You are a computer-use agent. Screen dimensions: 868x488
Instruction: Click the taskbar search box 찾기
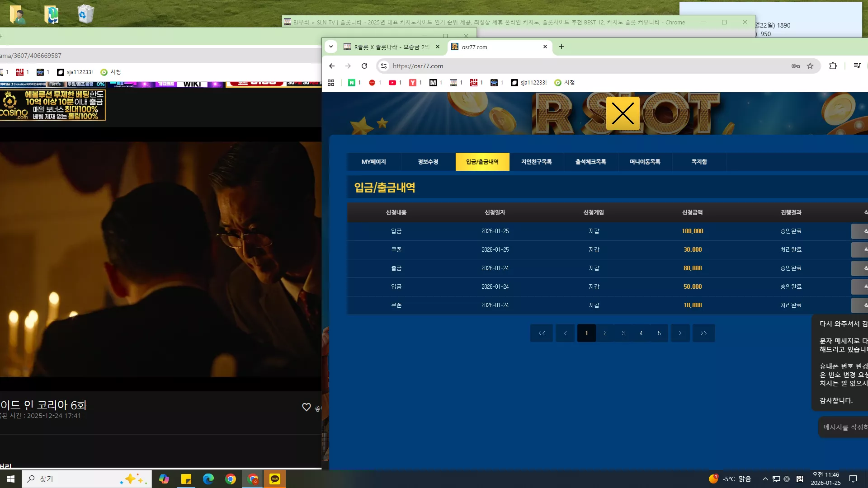click(87, 479)
